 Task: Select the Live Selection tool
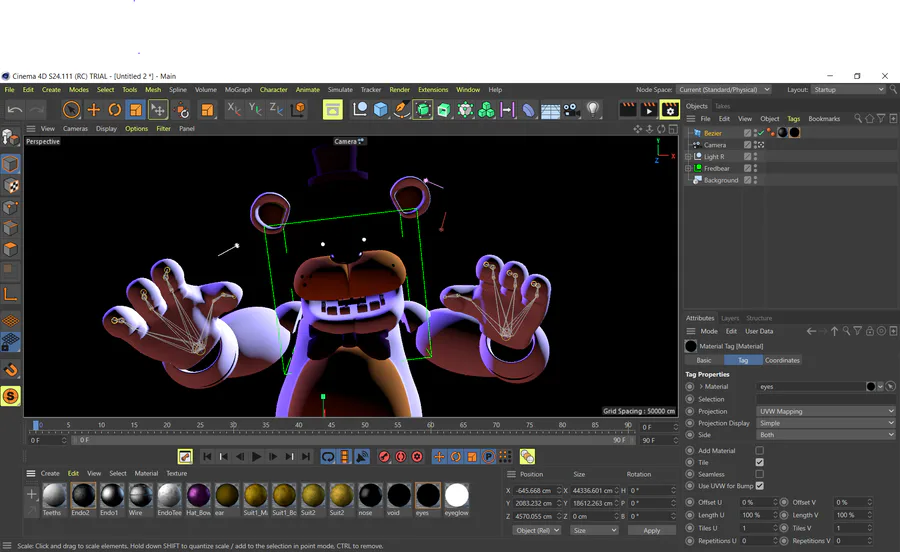click(x=71, y=109)
